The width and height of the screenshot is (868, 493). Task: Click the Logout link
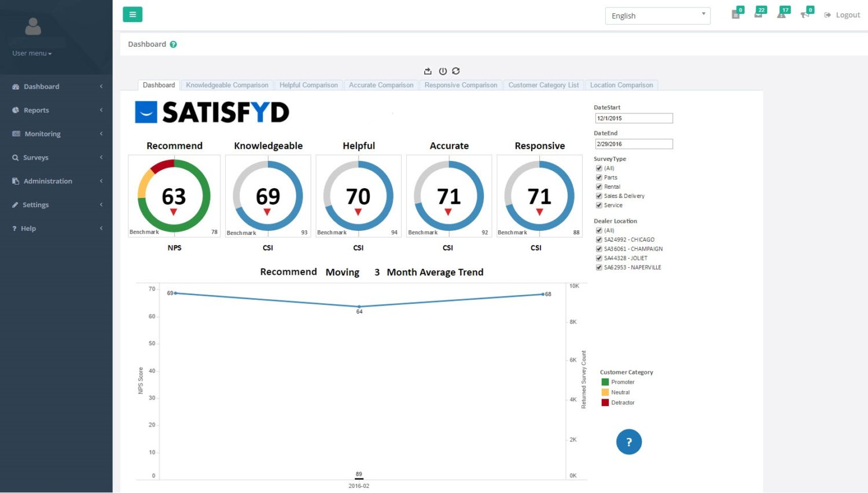coord(843,15)
